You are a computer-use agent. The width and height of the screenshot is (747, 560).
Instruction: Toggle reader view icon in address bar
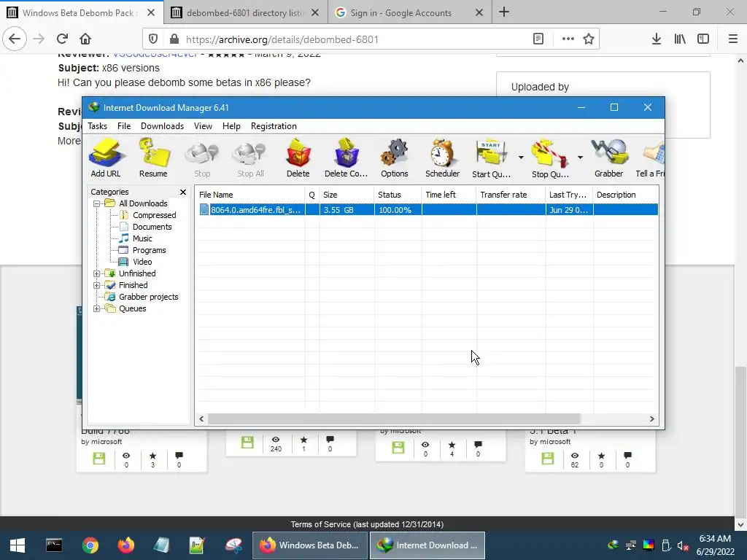point(538,39)
